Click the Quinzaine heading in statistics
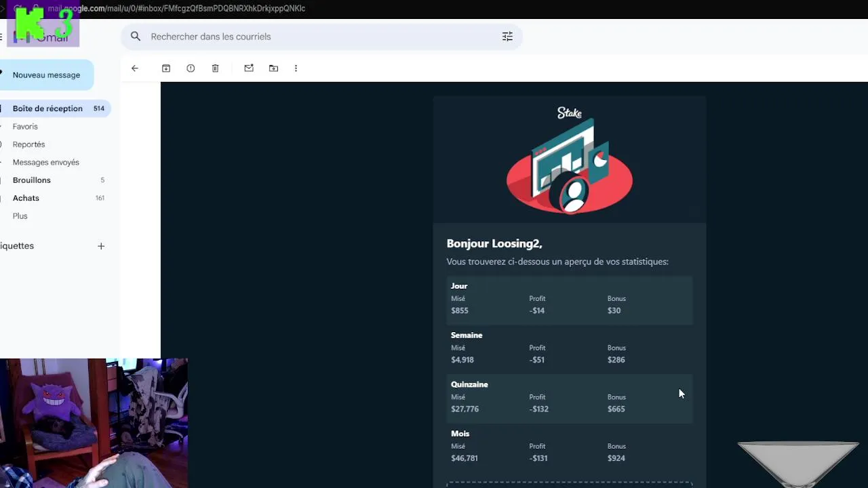 tap(469, 384)
